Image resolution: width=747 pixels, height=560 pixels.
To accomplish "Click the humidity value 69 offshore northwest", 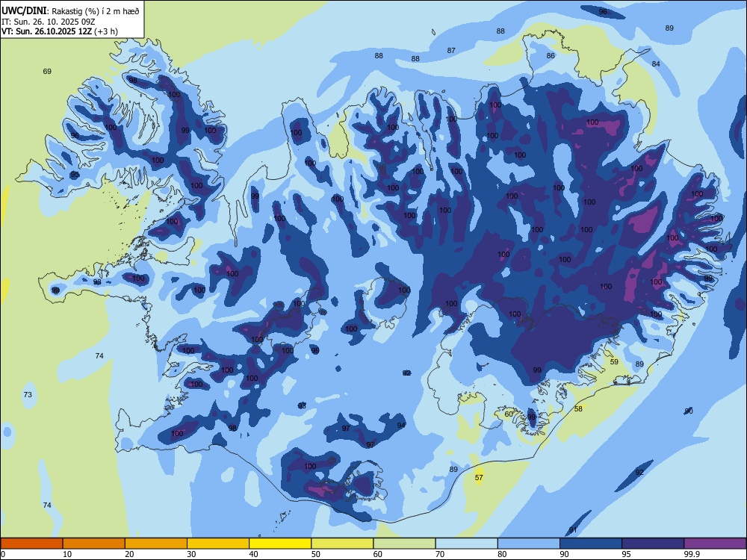I will pyautogui.click(x=47, y=72).
